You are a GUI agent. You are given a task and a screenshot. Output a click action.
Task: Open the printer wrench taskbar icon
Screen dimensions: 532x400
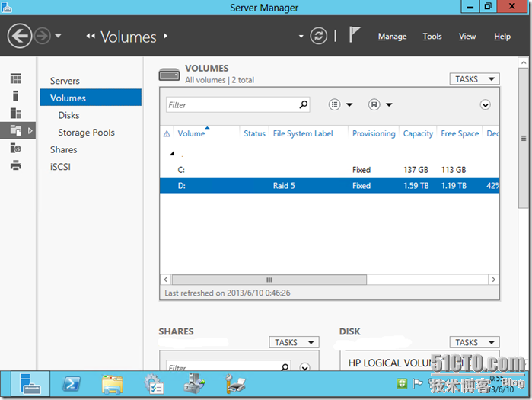pos(234,384)
